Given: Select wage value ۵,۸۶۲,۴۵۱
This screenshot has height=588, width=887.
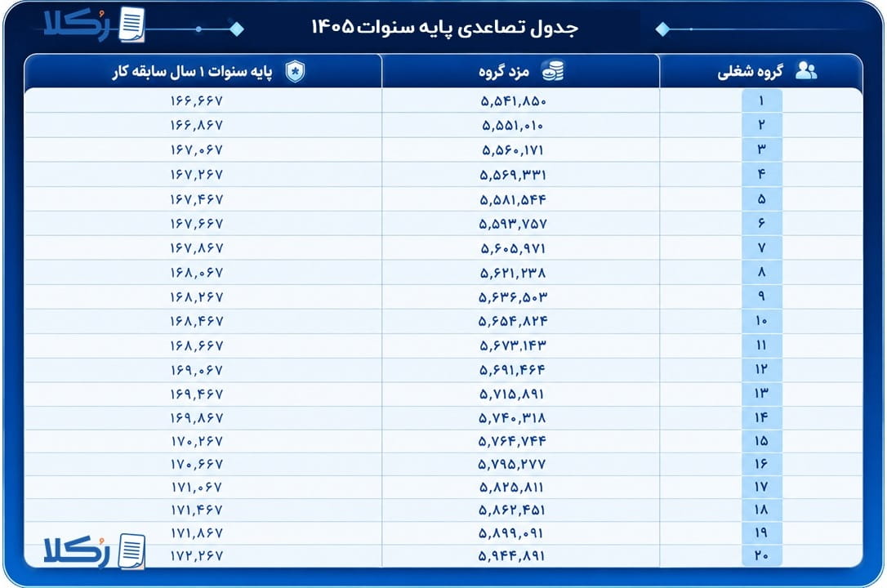Looking at the screenshot, I should pyautogui.click(x=512, y=510).
